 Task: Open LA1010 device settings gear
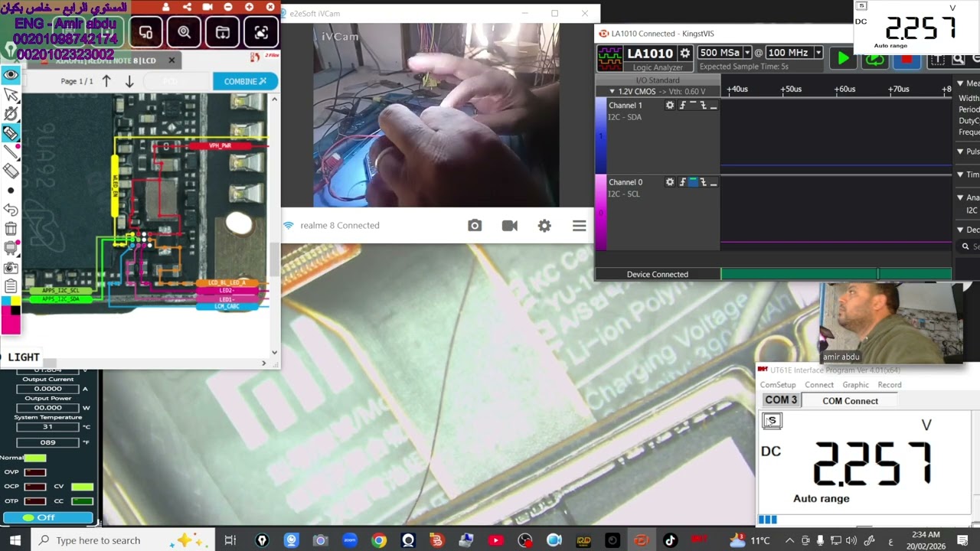pos(685,53)
